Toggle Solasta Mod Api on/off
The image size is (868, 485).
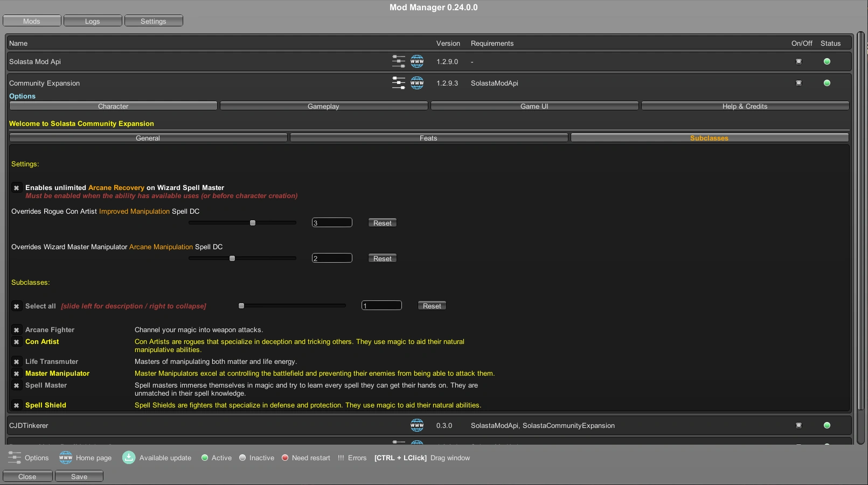(x=798, y=61)
